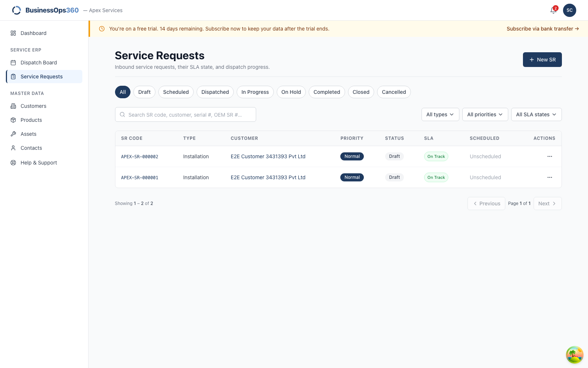Filter by Completed status
The image size is (588, 368).
[x=327, y=92]
